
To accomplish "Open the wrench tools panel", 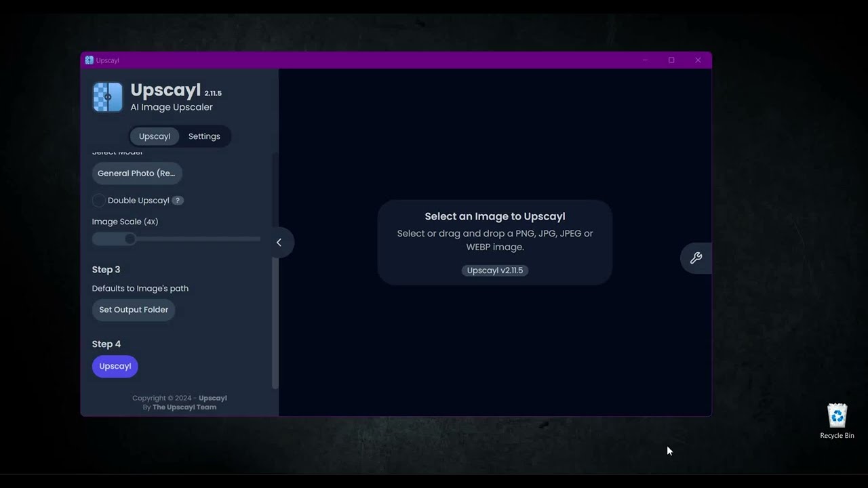I will pyautogui.click(x=696, y=258).
